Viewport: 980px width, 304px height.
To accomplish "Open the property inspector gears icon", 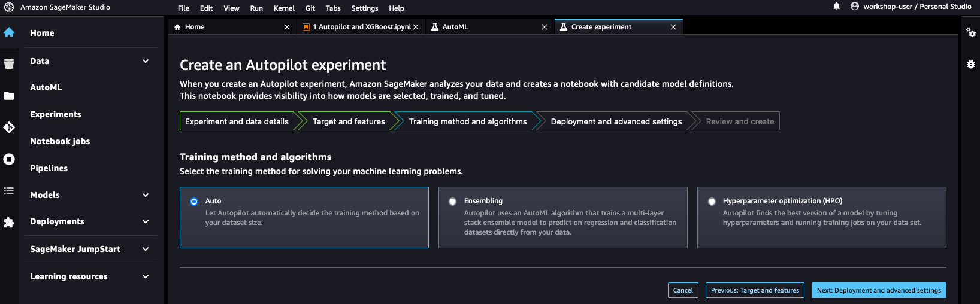I will 971,32.
